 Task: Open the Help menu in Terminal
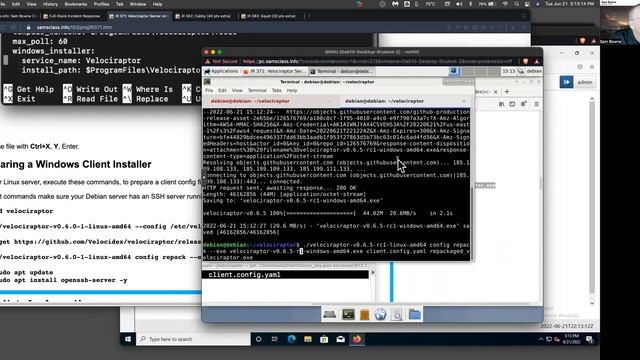click(291, 90)
